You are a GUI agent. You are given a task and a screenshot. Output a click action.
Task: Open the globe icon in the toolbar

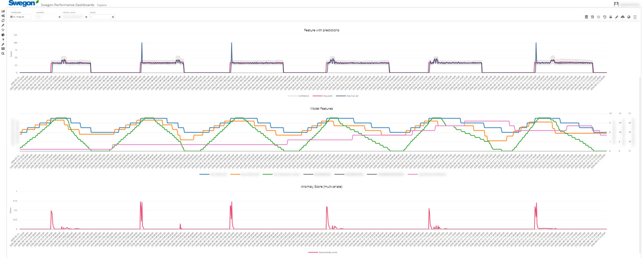629,17
